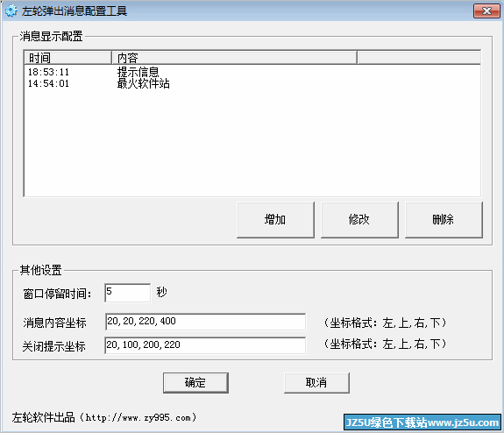Click the 时间 column header
Screen dimensions: 504x433
point(67,58)
